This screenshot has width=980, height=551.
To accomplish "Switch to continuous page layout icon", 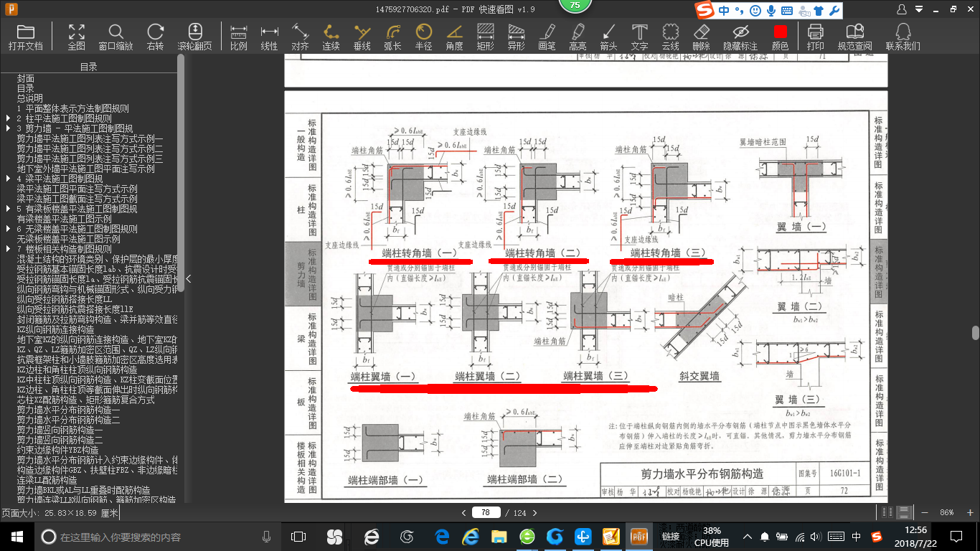I will coord(905,512).
